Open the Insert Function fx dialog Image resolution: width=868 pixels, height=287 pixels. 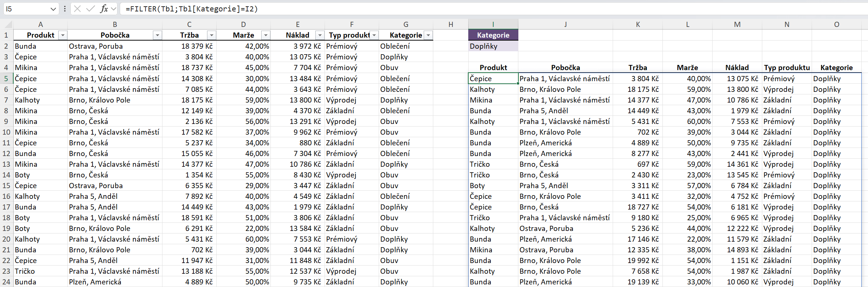(104, 9)
